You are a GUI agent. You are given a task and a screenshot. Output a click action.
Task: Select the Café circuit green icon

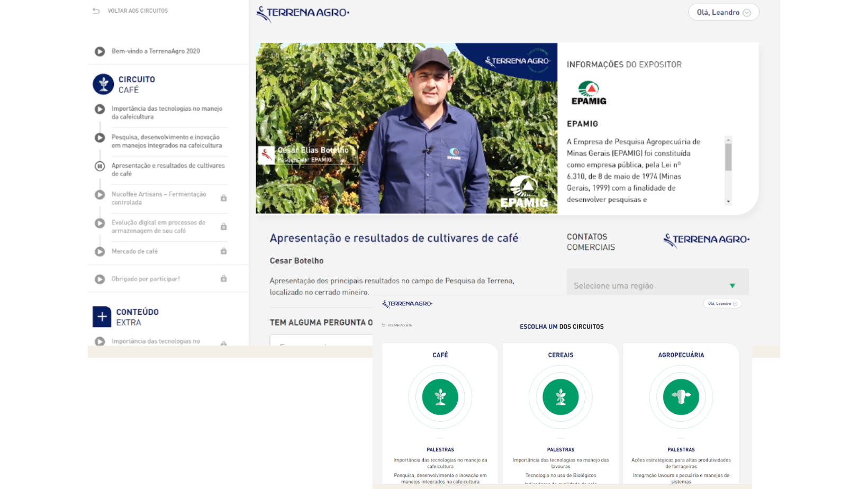[x=440, y=397]
